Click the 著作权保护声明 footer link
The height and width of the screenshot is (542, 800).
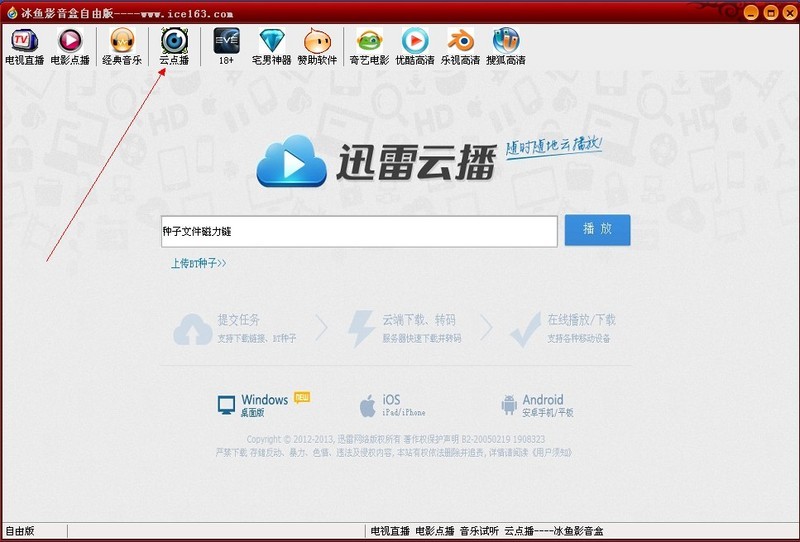[x=432, y=439]
